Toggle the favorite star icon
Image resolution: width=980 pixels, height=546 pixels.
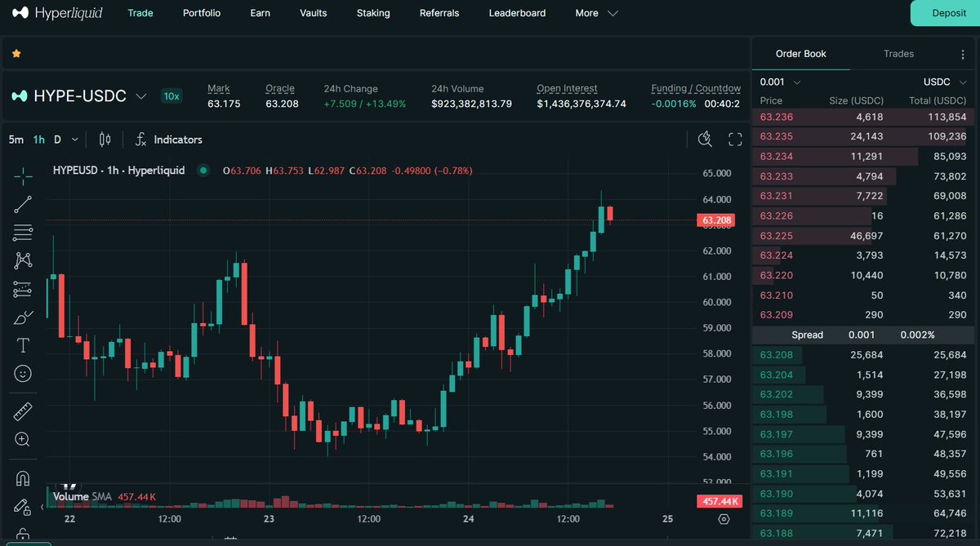(16, 54)
